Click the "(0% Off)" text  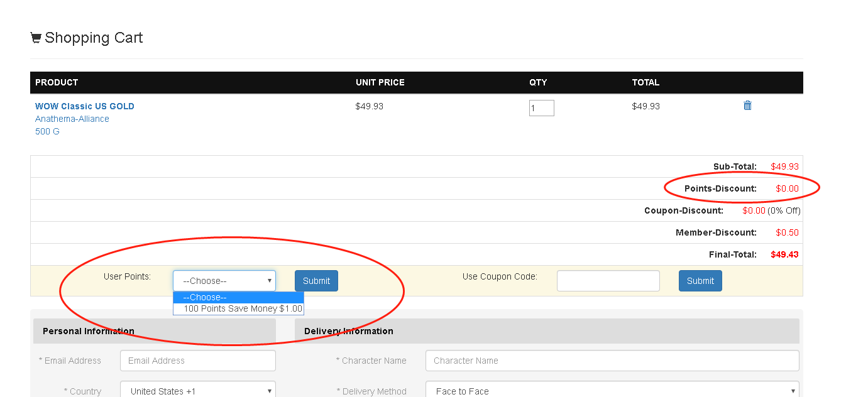[x=784, y=210]
